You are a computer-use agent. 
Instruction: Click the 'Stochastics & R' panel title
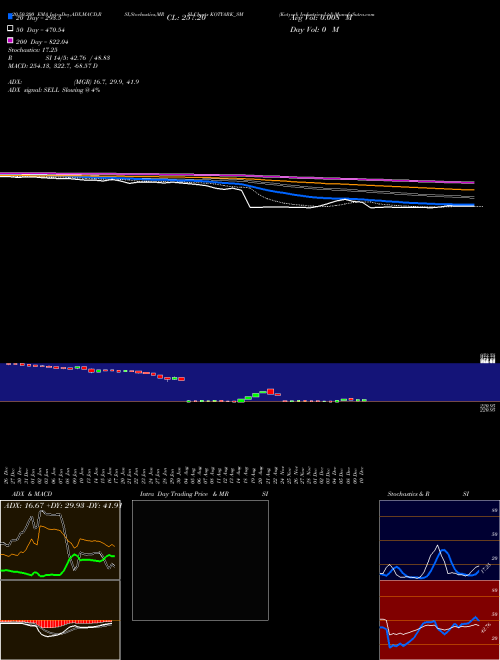[x=408, y=494]
